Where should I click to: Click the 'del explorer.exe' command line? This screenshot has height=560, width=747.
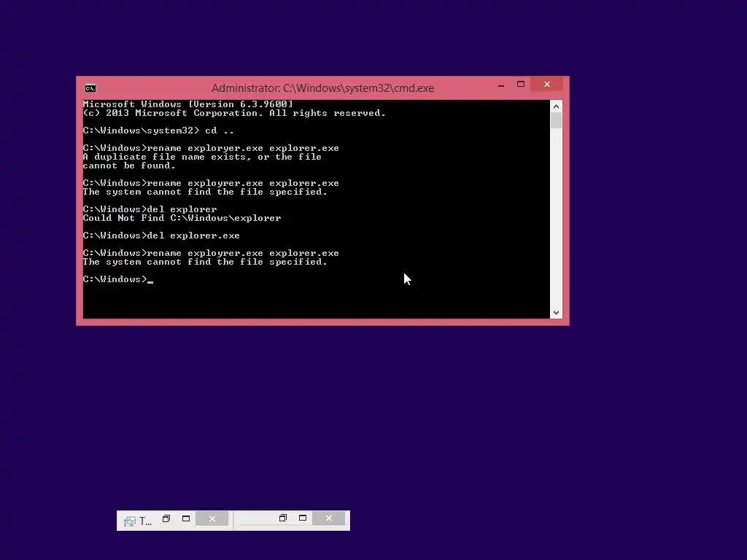pos(161,236)
